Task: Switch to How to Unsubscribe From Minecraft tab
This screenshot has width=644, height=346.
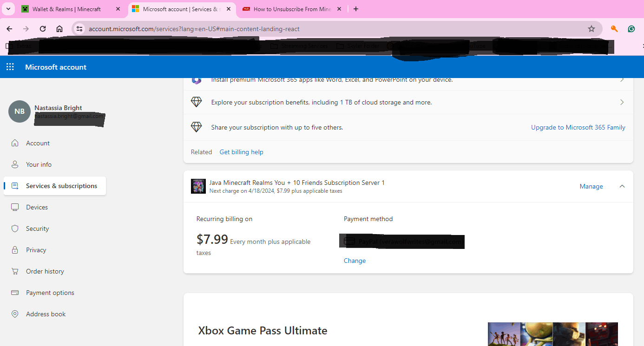Action: click(x=292, y=9)
